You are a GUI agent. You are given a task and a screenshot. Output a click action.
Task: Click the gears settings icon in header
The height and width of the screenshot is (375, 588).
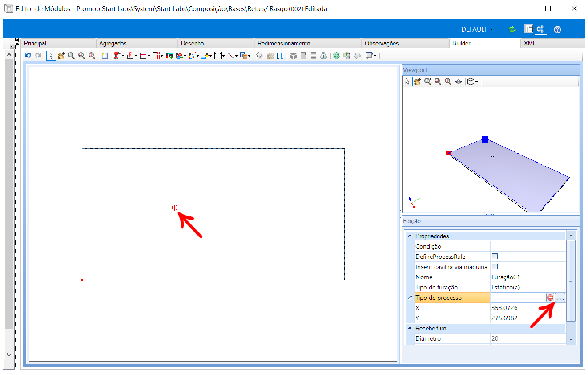tap(540, 29)
